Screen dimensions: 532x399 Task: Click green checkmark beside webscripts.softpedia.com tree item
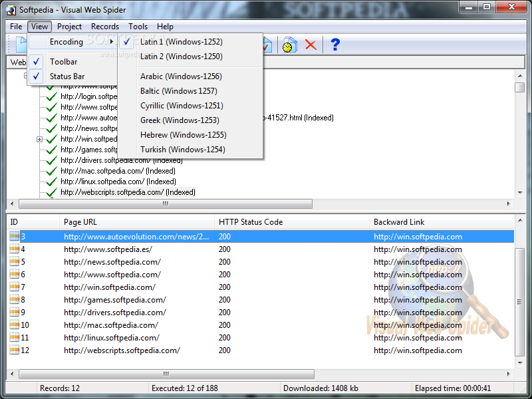click(51, 192)
